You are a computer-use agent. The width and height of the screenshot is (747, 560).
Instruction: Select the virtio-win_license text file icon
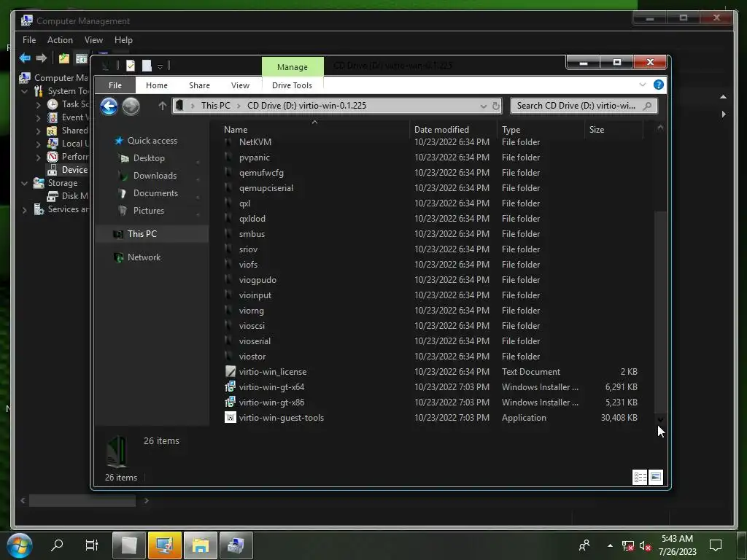click(x=230, y=371)
